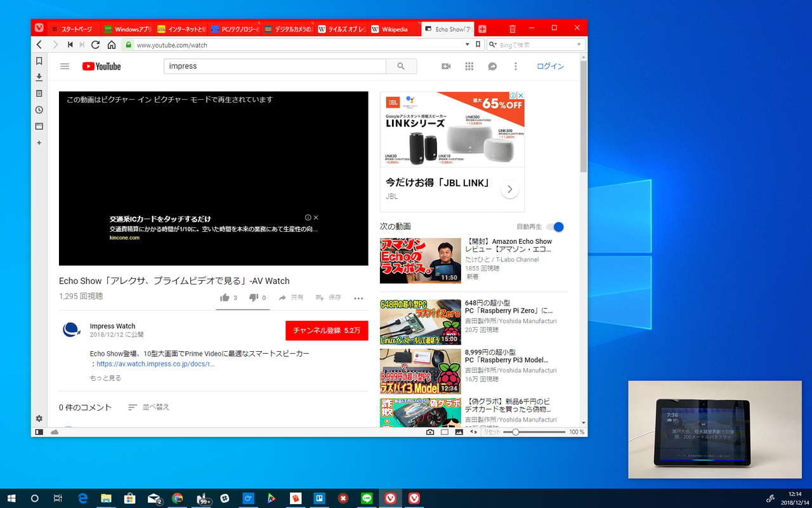Screen dimensions: 812x508
Task: Open the History panel in the sidebar
Action: [39, 110]
